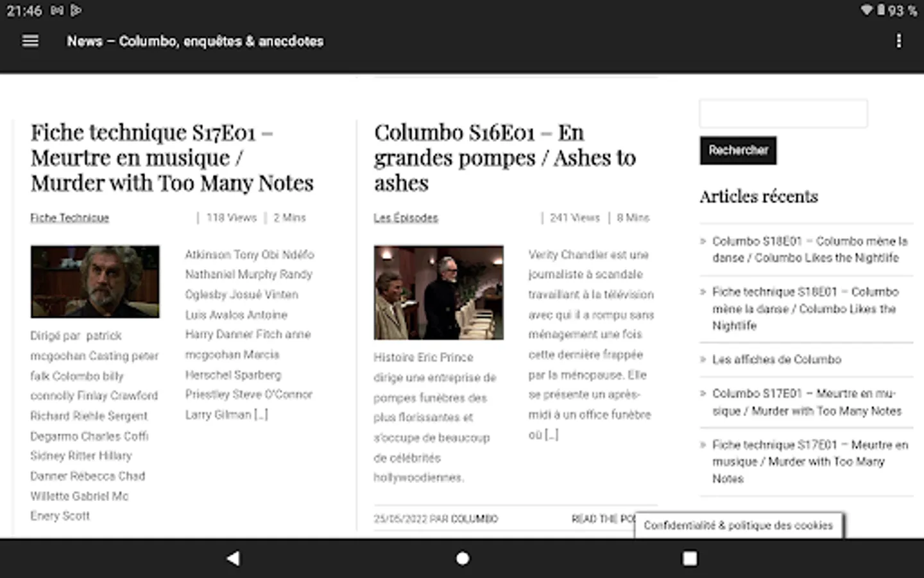This screenshot has height=578, width=924.
Task: Open the En grandes pompes article thumbnail
Action: click(x=439, y=292)
